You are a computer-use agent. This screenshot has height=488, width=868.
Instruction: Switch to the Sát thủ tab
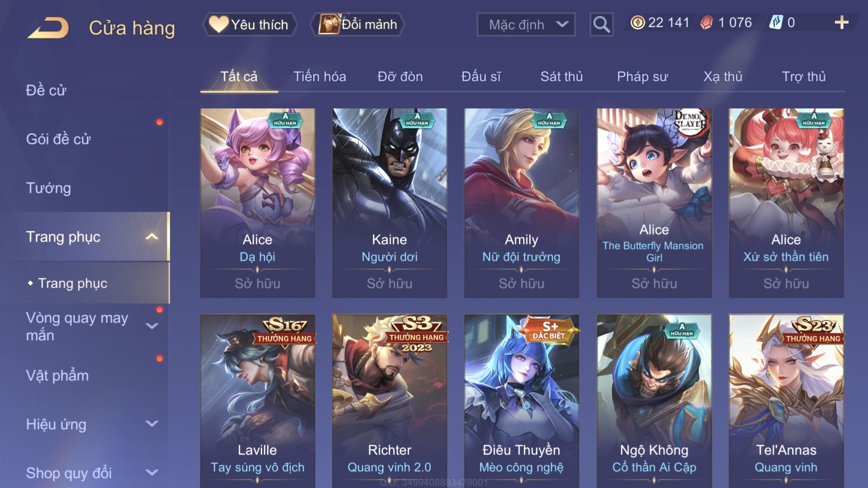coord(561,77)
